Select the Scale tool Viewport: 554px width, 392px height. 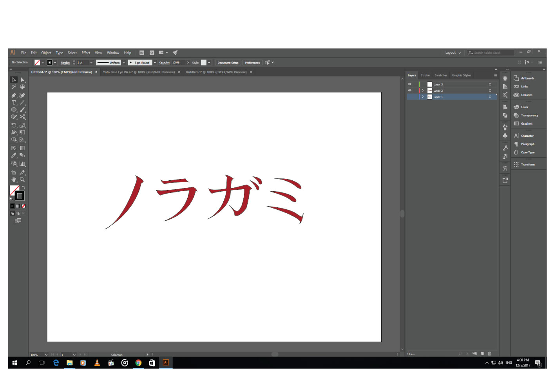22,125
